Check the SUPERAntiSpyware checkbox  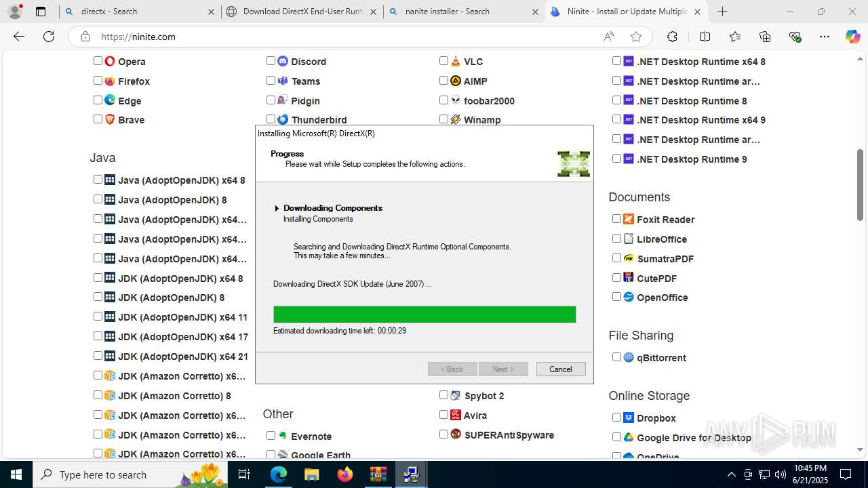coord(443,434)
